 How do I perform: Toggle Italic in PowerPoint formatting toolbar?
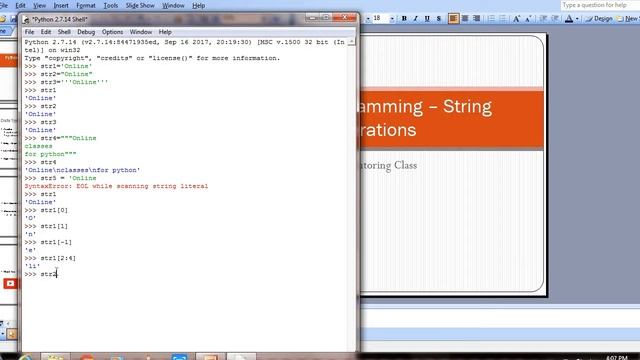click(x=416, y=18)
